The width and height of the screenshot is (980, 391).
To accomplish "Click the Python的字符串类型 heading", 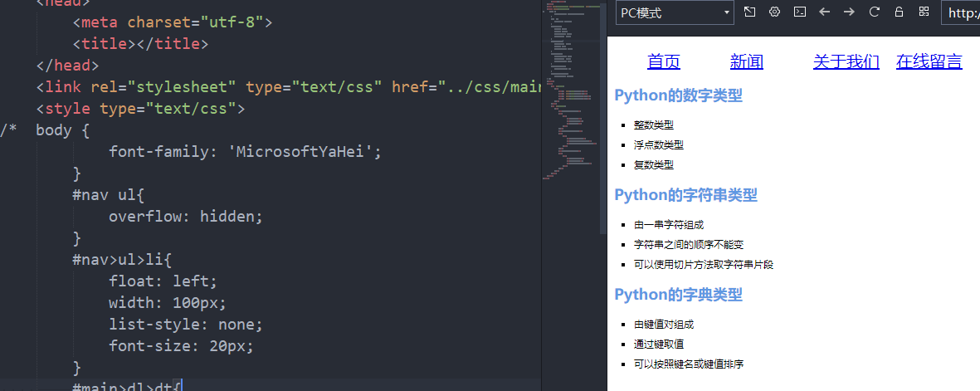I will [x=685, y=195].
